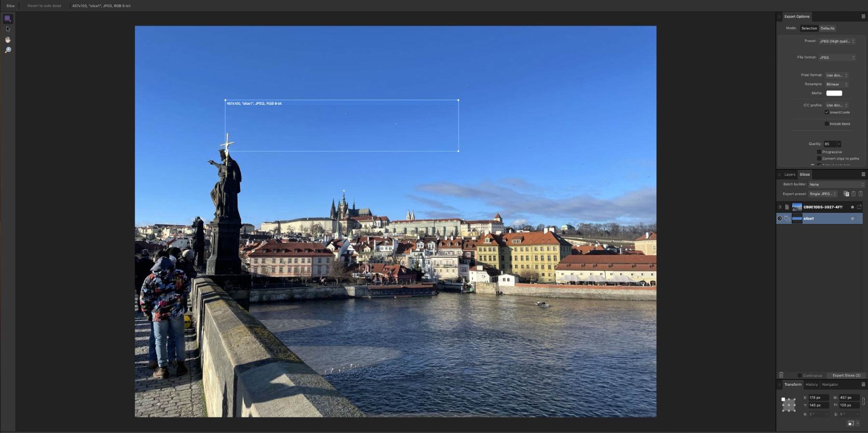Screen dimensions: 868x433
Task: Activate the View (hand) tool
Action: (8, 40)
